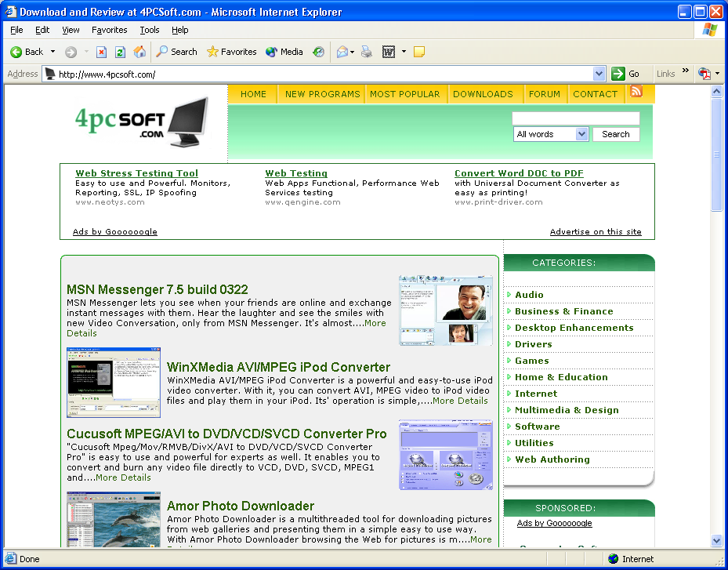Screen dimensions: 728x570
Task: Select the Drivers category
Action: pyautogui.click(x=533, y=344)
